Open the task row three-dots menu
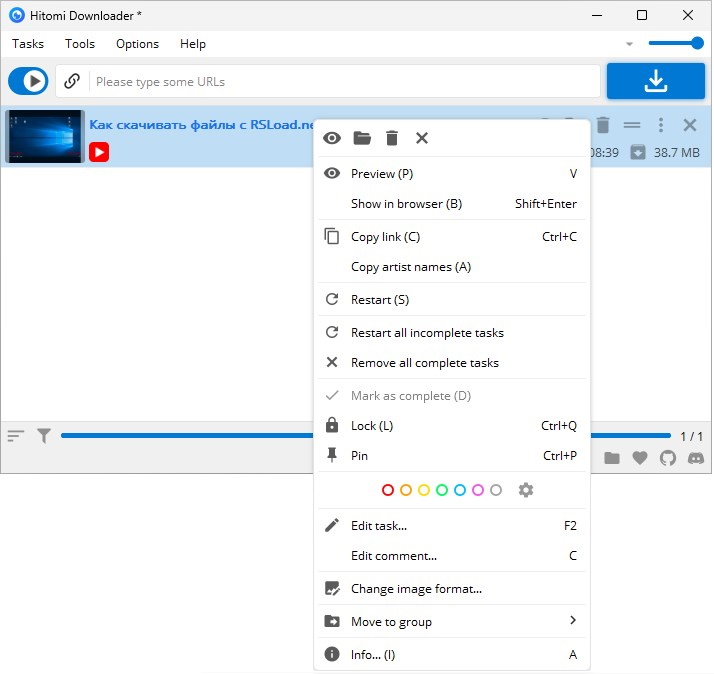This screenshot has width=714, height=674. click(661, 125)
